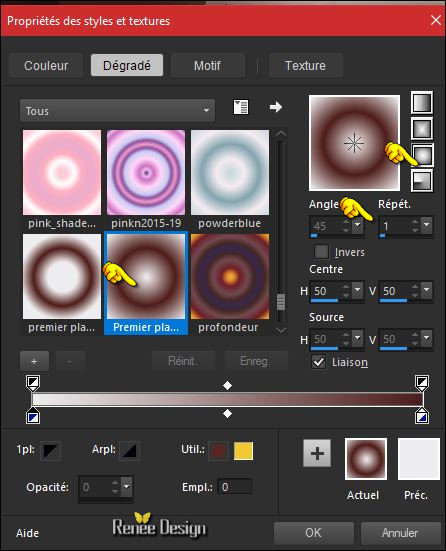
Task: Click the right arrow icon beside category list
Action: pos(276,107)
